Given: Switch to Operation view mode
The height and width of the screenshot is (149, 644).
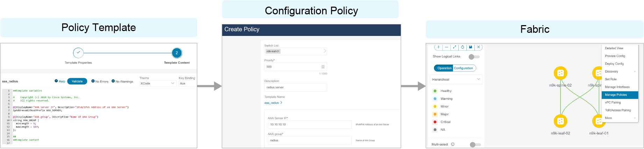Looking at the screenshot, I should click(x=444, y=68).
